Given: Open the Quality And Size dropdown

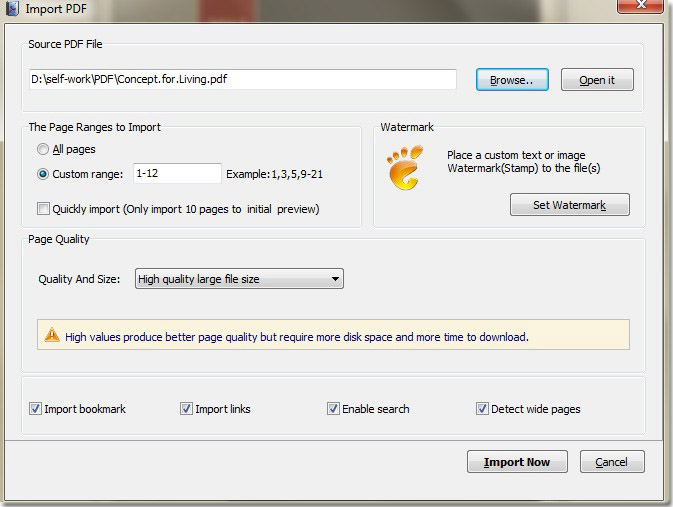Looking at the screenshot, I should tap(239, 279).
